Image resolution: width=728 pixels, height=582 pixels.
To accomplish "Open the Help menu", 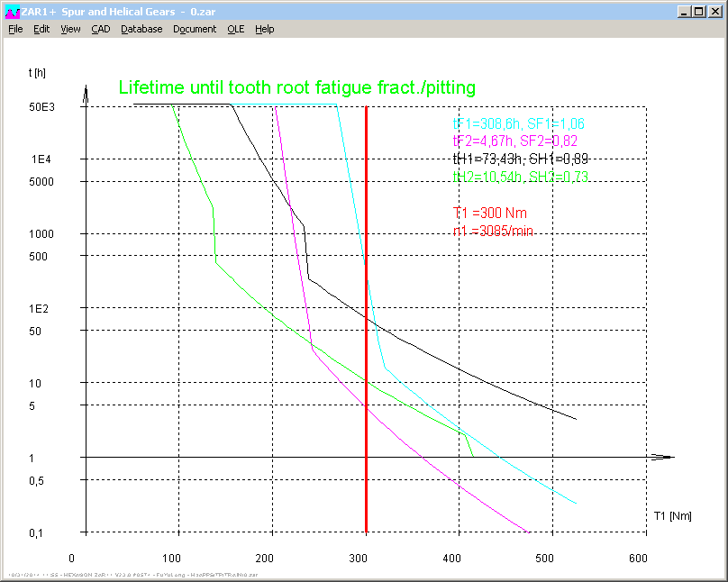I will 264,29.
